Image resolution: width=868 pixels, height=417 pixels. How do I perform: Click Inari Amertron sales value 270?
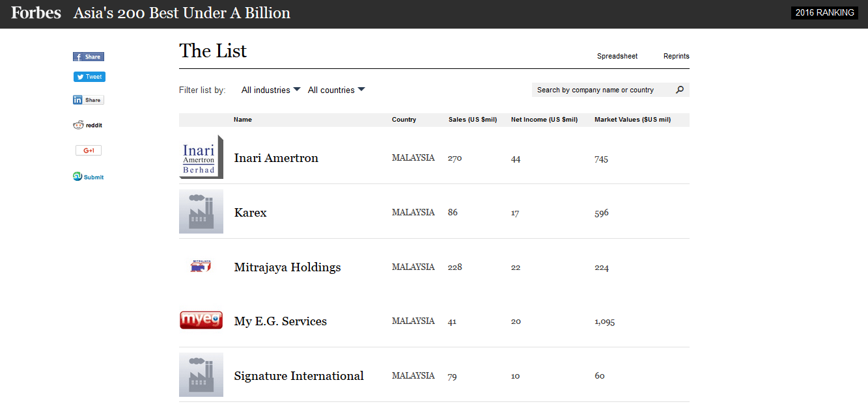pyautogui.click(x=455, y=158)
